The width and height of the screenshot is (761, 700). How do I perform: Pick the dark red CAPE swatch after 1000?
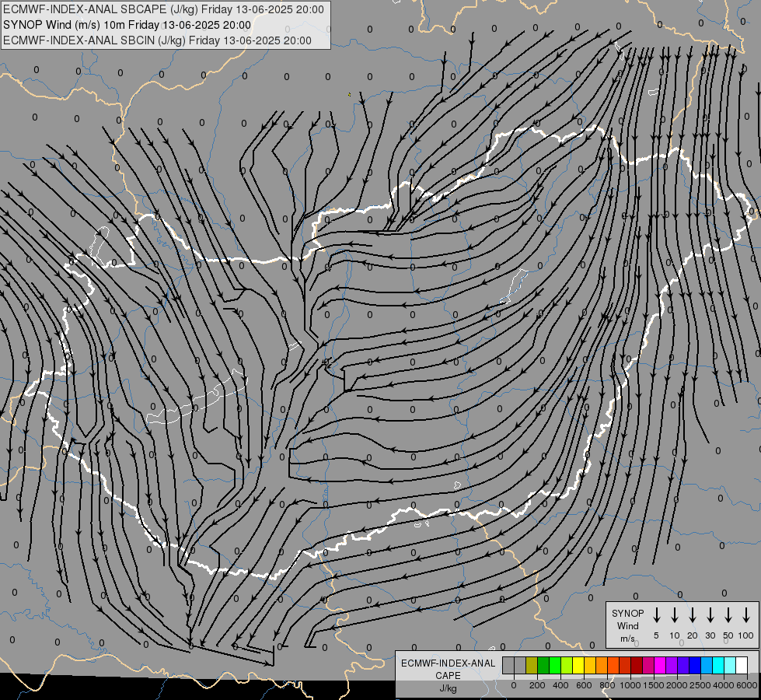coord(637,665)
